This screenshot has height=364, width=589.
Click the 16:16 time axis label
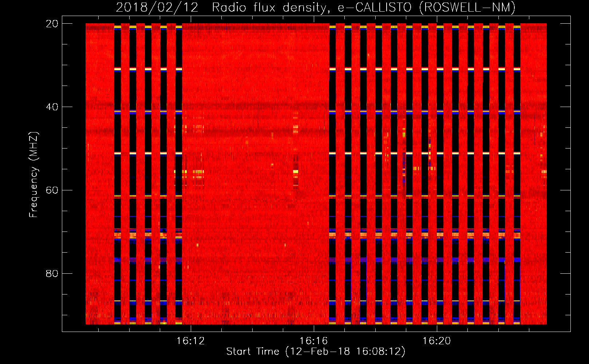(313, 341)
